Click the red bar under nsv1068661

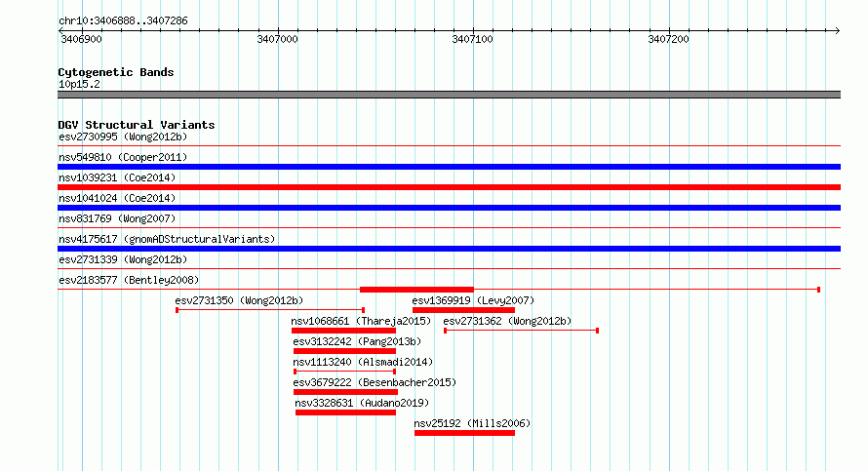pos(343,331)
